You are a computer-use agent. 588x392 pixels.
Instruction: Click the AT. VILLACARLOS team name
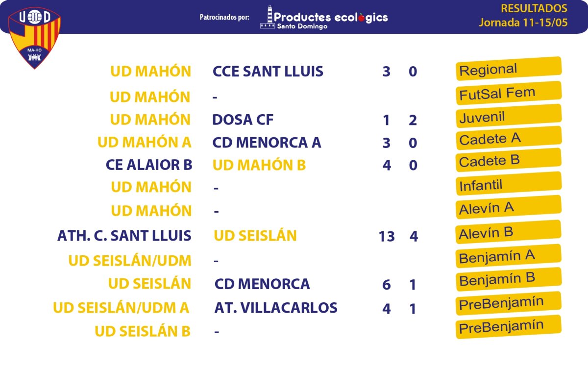tap(276, 308)
